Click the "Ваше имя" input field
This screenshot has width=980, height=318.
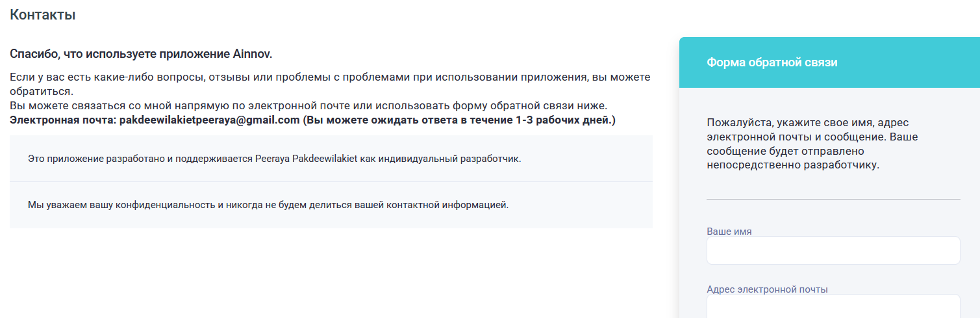(x=833, y=250)
